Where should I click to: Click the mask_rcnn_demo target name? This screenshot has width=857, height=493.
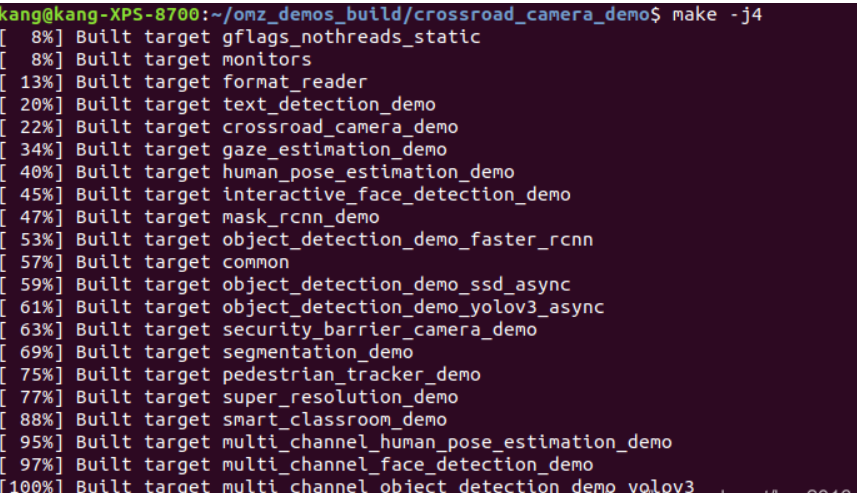point(301,217)
